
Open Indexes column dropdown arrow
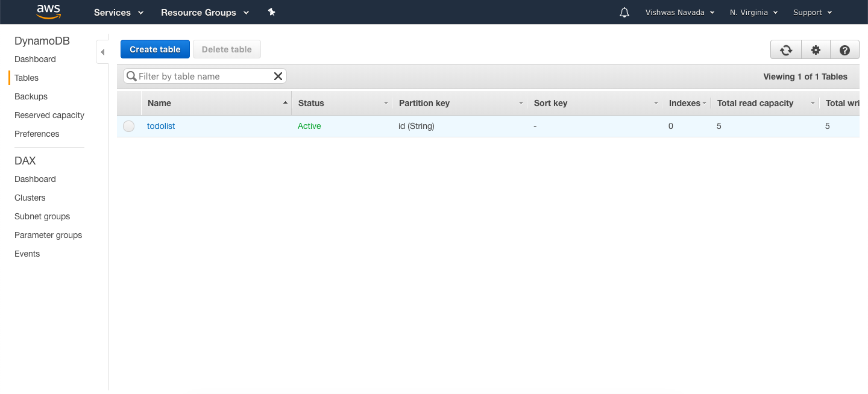[704, 103]
